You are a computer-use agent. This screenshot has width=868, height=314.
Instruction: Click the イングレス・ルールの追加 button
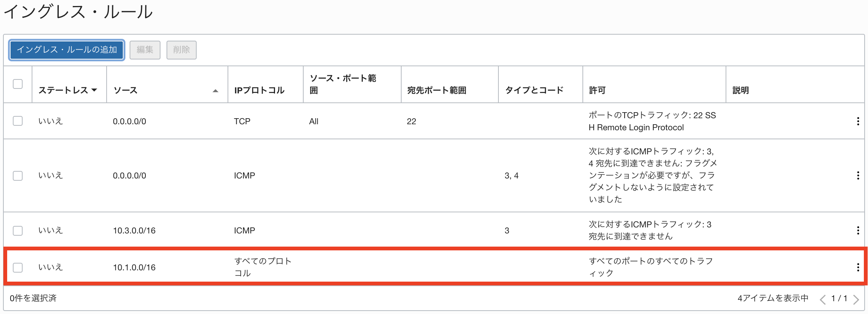pos(66,50)
